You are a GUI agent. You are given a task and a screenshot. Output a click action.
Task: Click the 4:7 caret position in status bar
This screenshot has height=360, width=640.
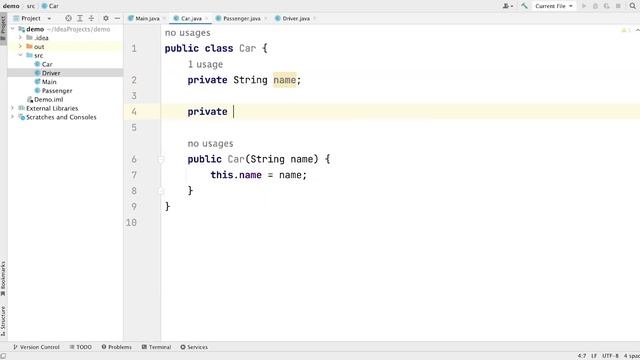(x=582, y=356)
